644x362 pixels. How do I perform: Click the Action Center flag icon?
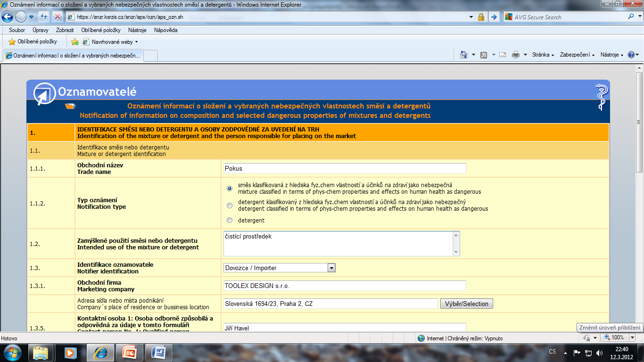coord(577,353)
